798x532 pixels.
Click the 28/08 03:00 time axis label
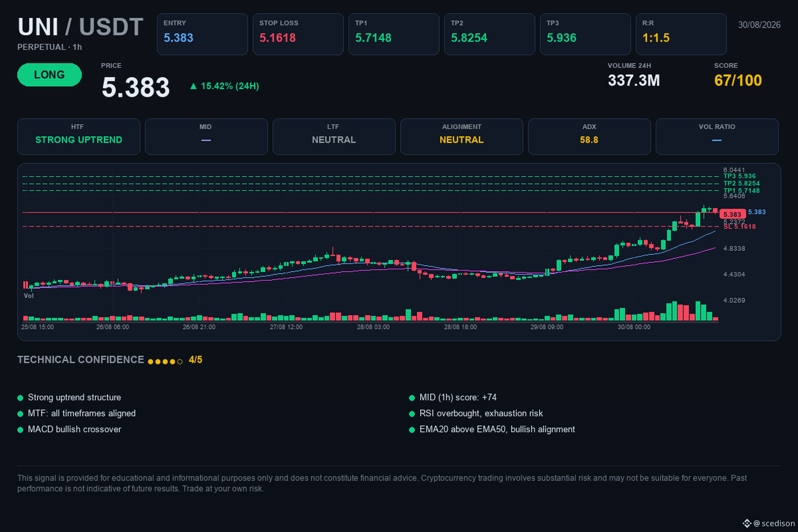coord(373,327)
